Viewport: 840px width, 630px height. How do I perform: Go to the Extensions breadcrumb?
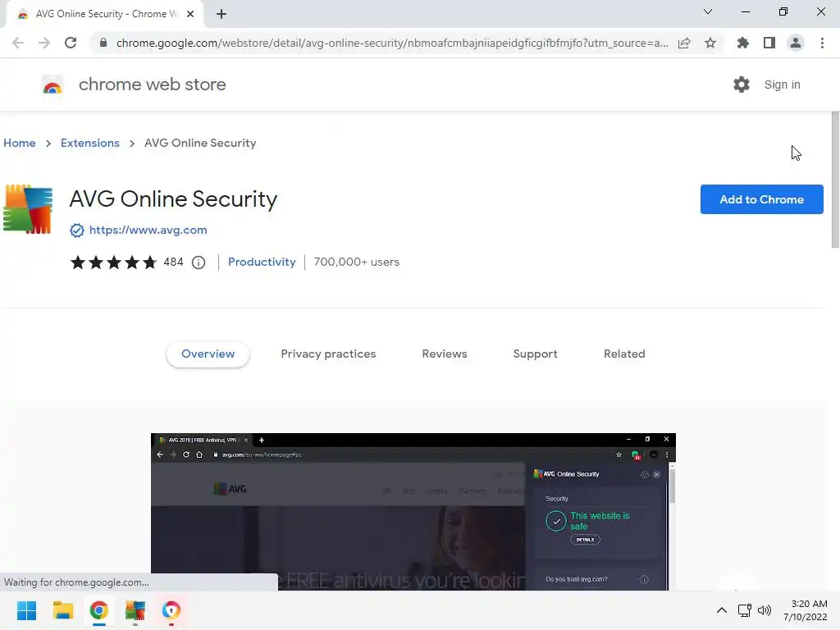point(90,143)
